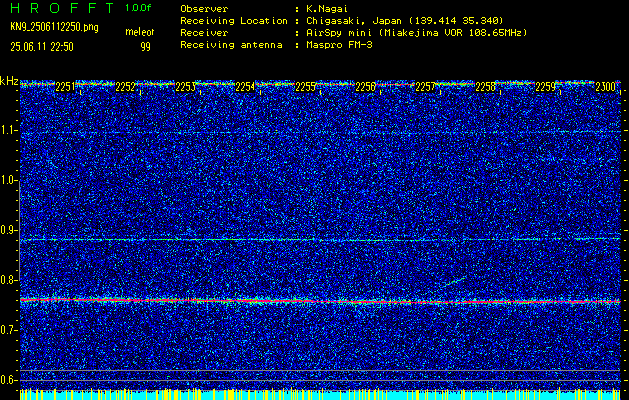This screenshot has width=629, height=400.
Task: Click the 2253 time marker
Action: point(185,87)
